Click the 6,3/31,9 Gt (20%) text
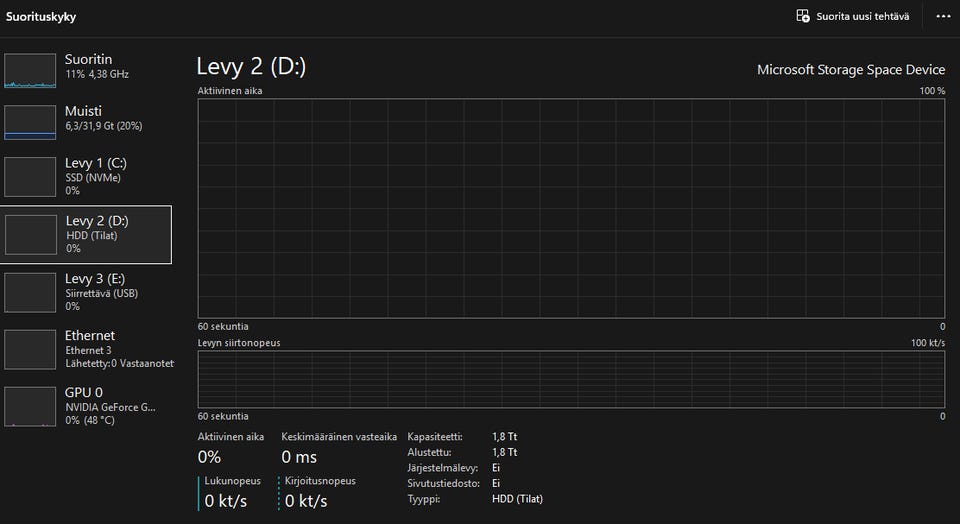The height and width of the screenshot is (524, 960). 103,126
